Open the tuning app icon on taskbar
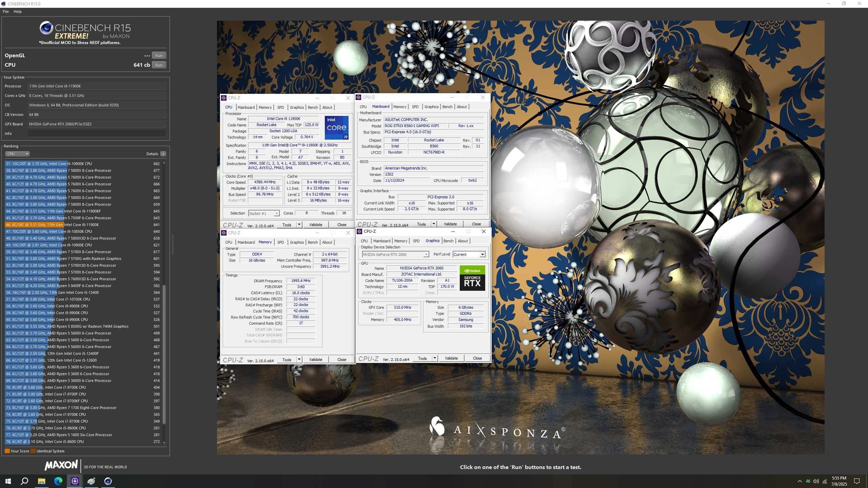 click(x=91, y=481)
